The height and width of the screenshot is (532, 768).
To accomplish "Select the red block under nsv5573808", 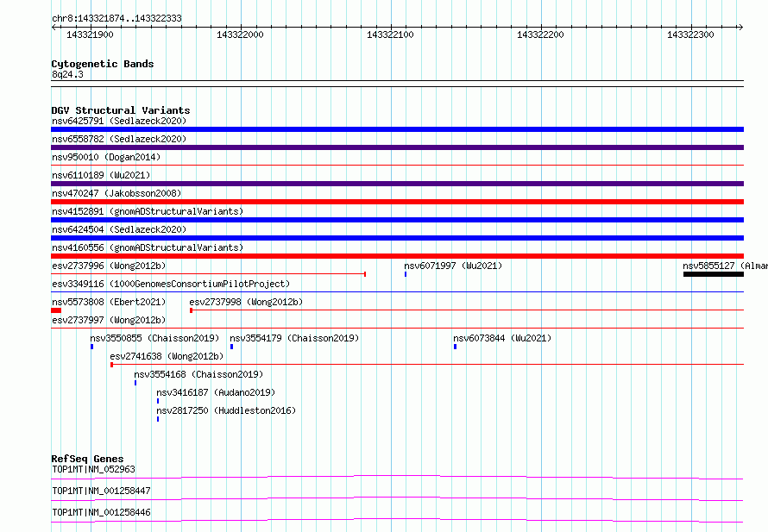I will pyautogui.click(x=56, y=310).
